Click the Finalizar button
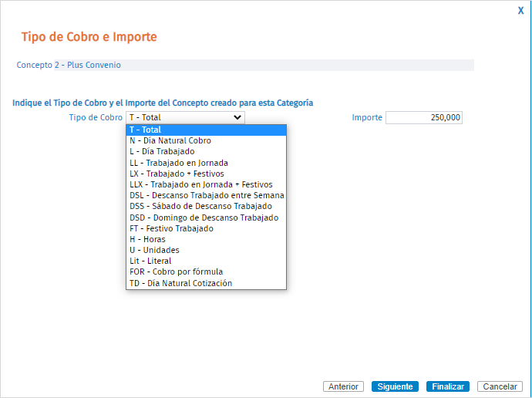The width and height of the screenshot is (532, 398). 448,386
